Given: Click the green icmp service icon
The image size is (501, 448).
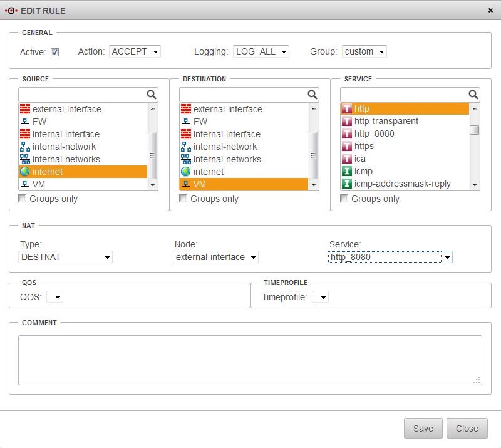Looking at the screenshot, I should (x=347, y=172).
